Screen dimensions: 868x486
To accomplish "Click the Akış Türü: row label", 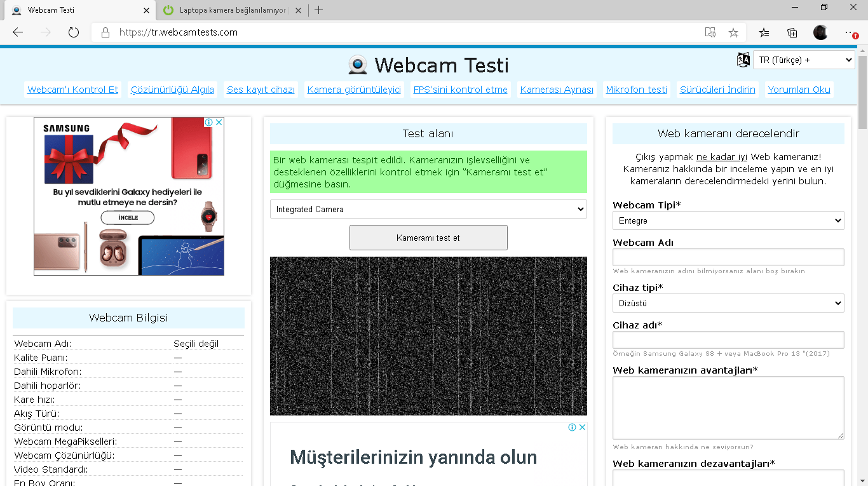I will (37, 414).
